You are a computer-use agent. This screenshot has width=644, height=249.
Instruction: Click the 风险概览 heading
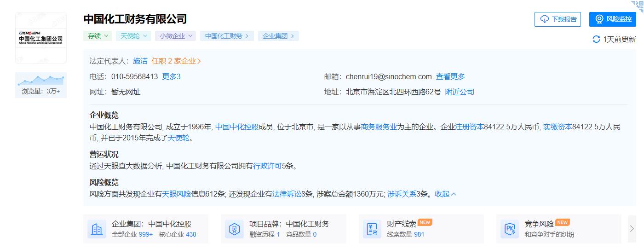[104, 182]
